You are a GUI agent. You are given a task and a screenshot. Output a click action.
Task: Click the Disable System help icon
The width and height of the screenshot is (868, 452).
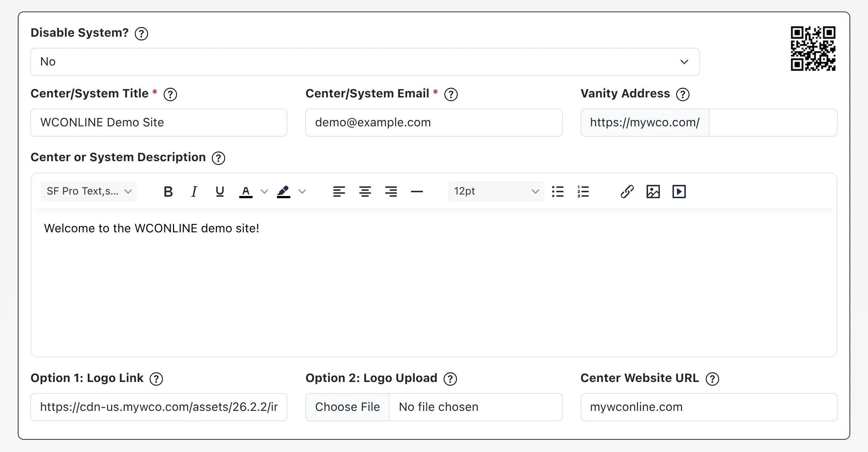(141, 34)
